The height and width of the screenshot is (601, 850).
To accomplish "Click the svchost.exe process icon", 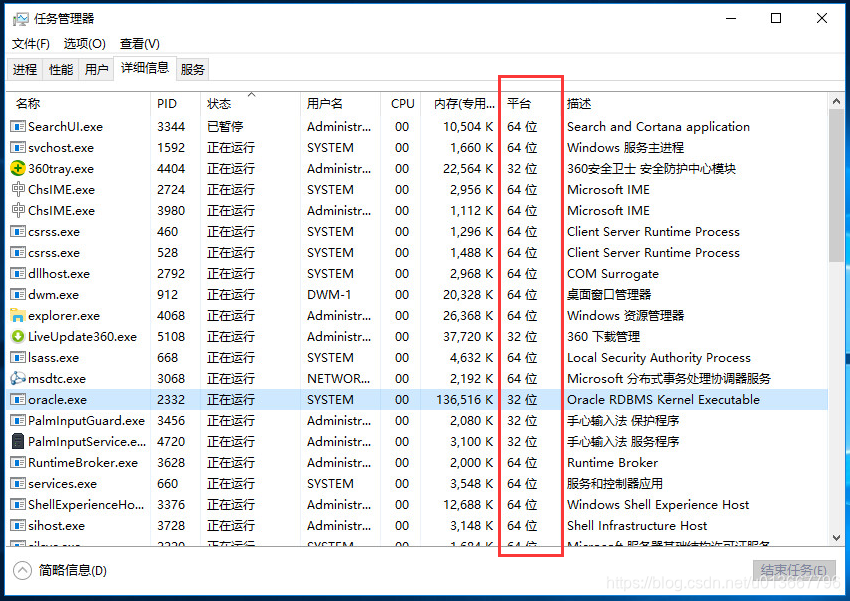I will coord(18,147).
